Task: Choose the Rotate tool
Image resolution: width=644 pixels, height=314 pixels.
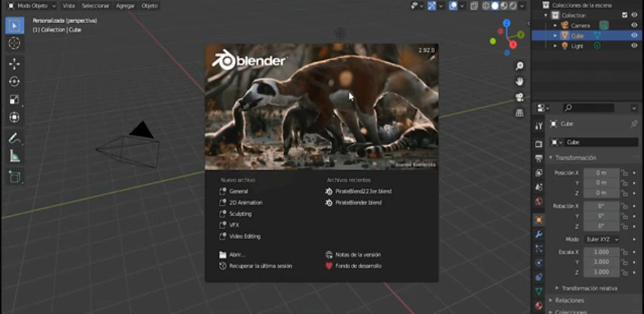Action: 14,82
